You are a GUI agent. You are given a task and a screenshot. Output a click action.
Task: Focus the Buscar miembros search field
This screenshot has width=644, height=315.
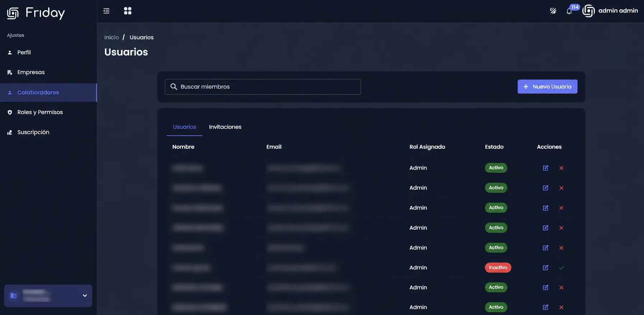263,87
